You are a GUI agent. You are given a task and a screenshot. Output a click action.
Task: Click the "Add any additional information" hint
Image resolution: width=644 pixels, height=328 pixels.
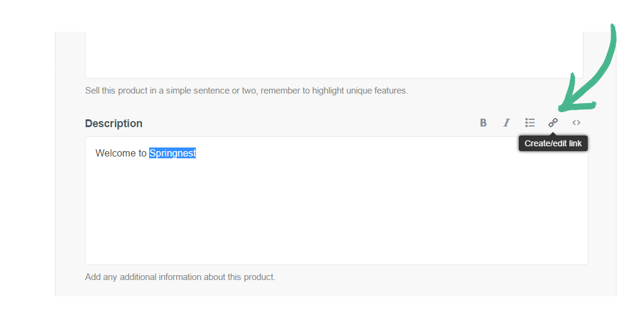click(180, 277)
